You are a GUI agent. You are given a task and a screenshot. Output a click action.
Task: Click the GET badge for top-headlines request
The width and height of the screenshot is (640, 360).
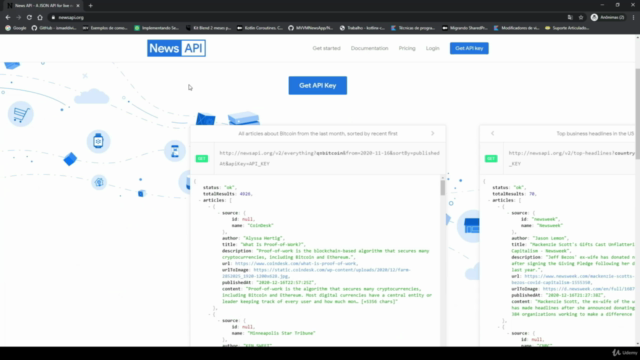[491, 158]
